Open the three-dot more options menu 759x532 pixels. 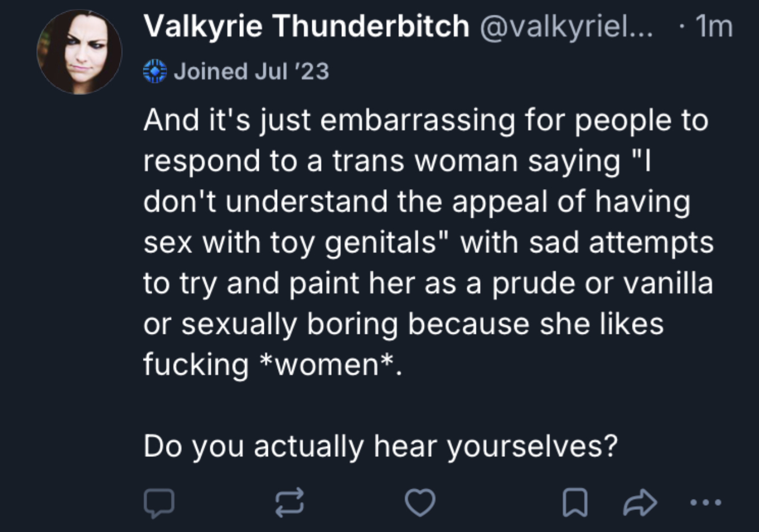coord(705,502)
